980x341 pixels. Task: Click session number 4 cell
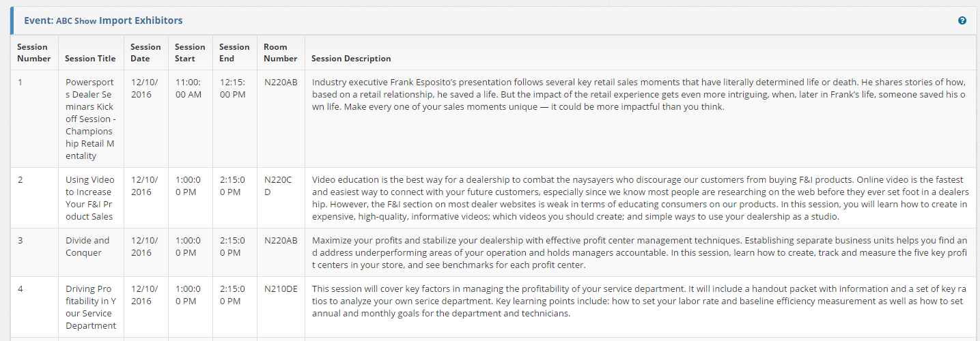pyautogui.click(x=20, y=288)
